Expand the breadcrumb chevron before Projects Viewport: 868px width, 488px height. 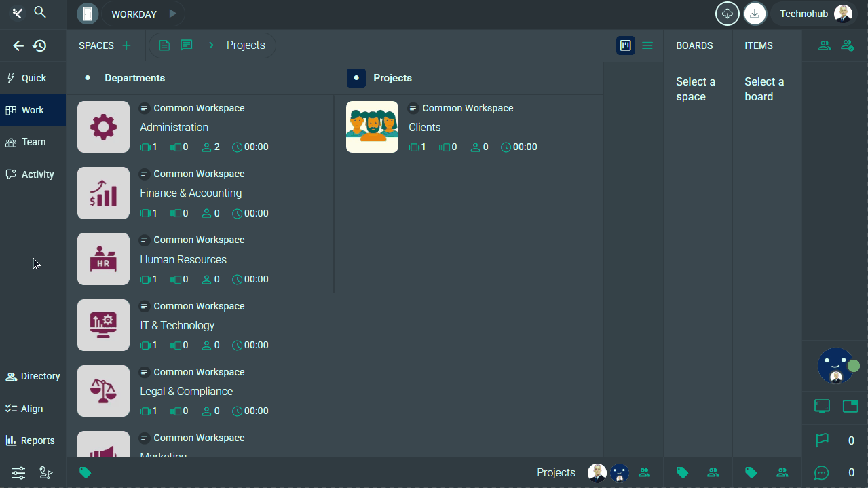tap(211, 45)
